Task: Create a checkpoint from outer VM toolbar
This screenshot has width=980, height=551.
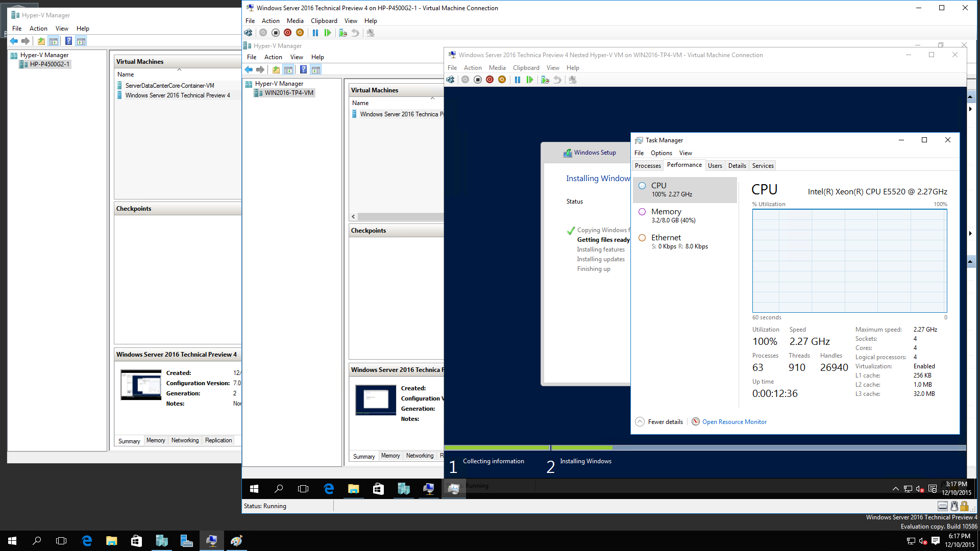Action: pos(343,33)
